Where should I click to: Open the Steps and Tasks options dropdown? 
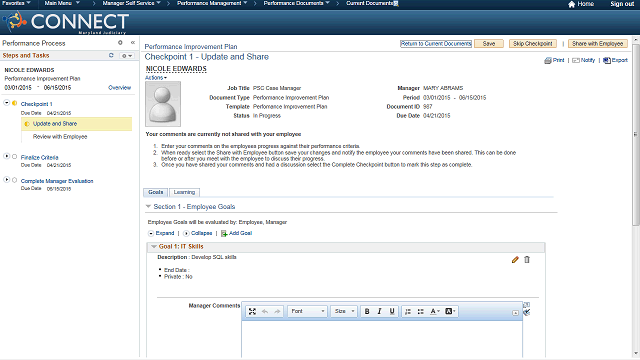pos(127,56)
